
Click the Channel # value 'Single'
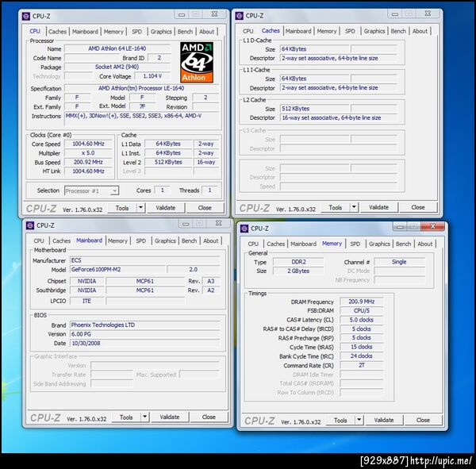tap(399, 262)
